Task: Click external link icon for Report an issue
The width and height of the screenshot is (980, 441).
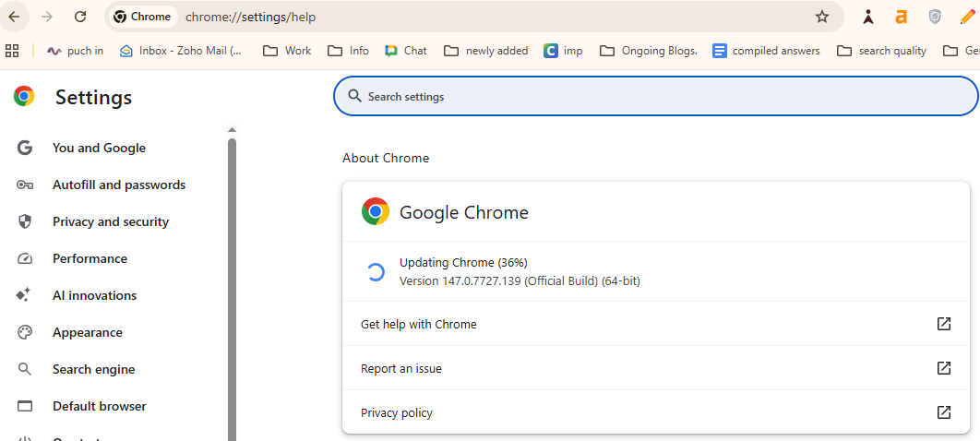Action: (944, 368)
